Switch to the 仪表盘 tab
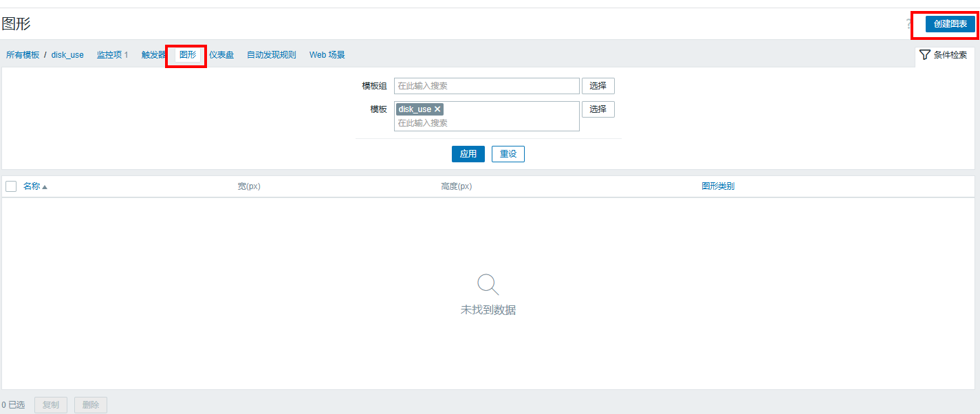Image resolution: width=980 pixels, height=414 pixels. (x=221, y=55)
